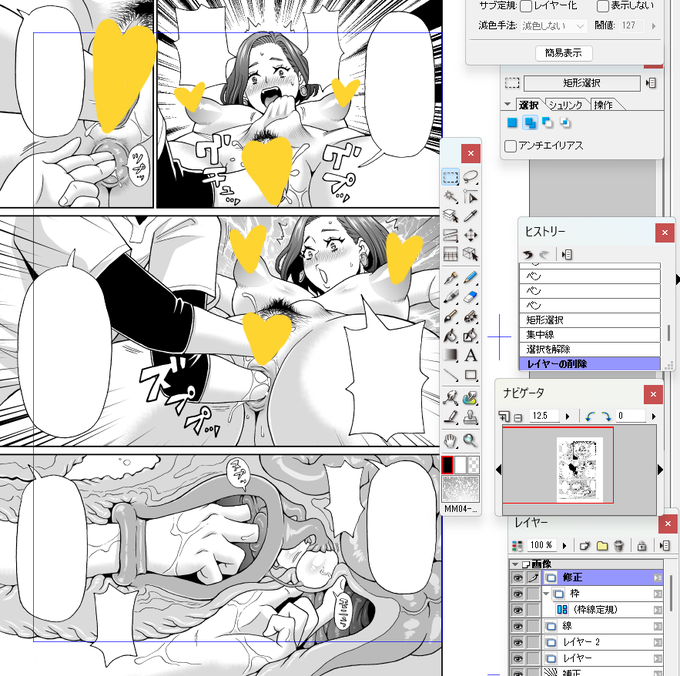The width and height of the screenshot is (680, 676).
Task: Select the Lasso selection tool
Action: click(x=471, y=177)
